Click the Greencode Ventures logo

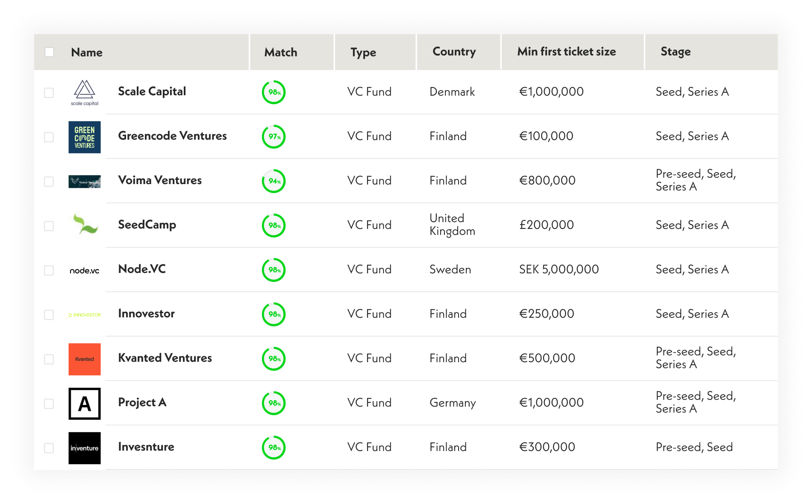coord(85,137)
